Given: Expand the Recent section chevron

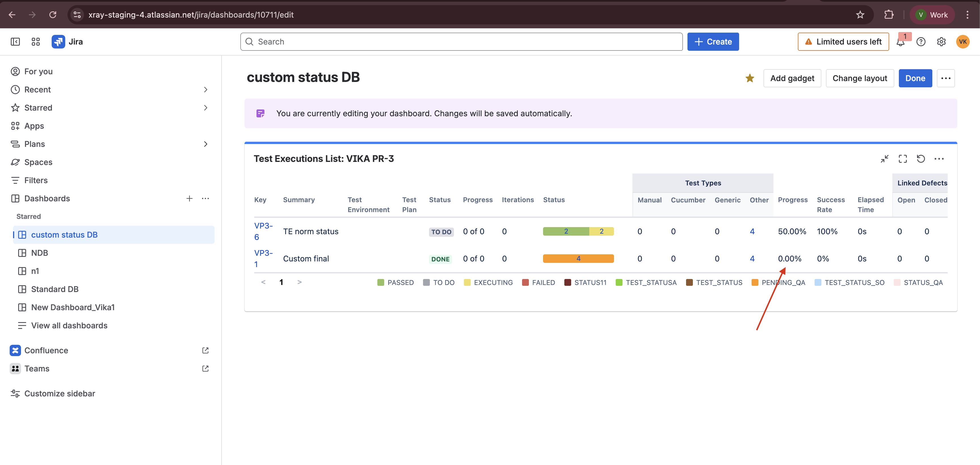Looking at the screenshot, I should [x=205, y=90].
